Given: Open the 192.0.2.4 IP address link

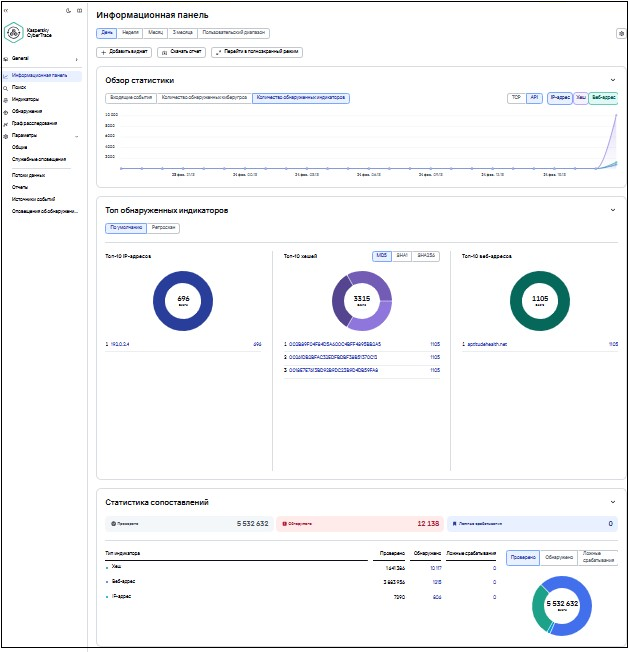Looking at the screenshot, I should point(120,344).
